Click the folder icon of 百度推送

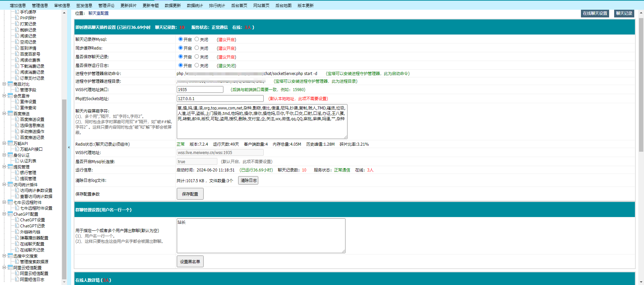10,114
